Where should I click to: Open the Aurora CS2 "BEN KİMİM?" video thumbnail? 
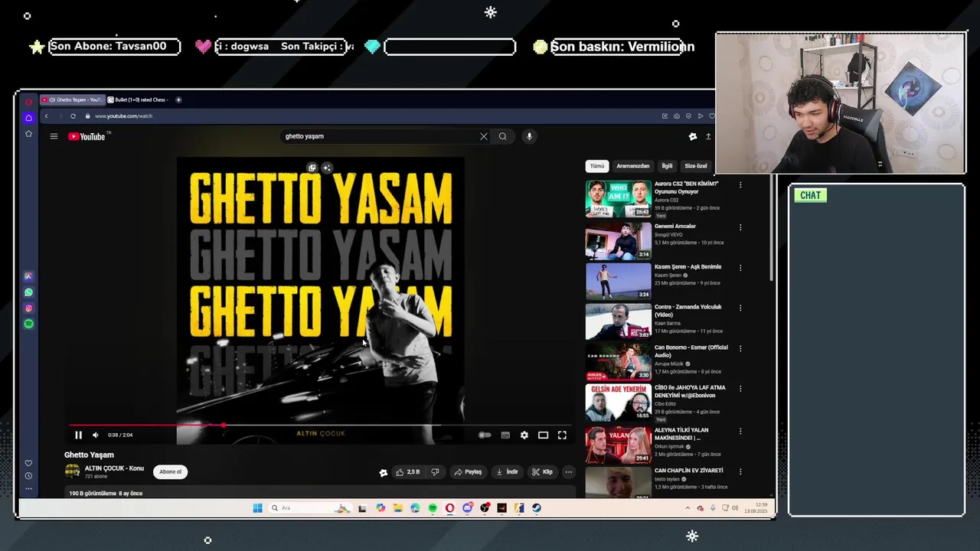click(619, 199)
